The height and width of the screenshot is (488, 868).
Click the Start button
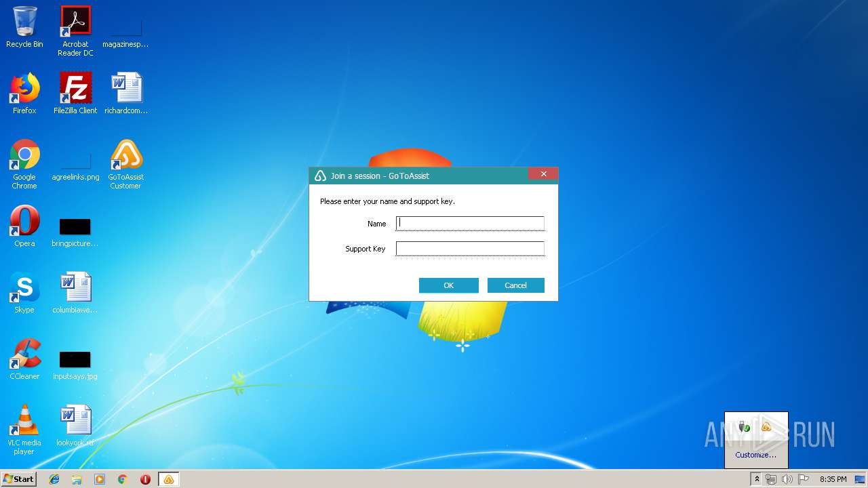coord(19,479)
